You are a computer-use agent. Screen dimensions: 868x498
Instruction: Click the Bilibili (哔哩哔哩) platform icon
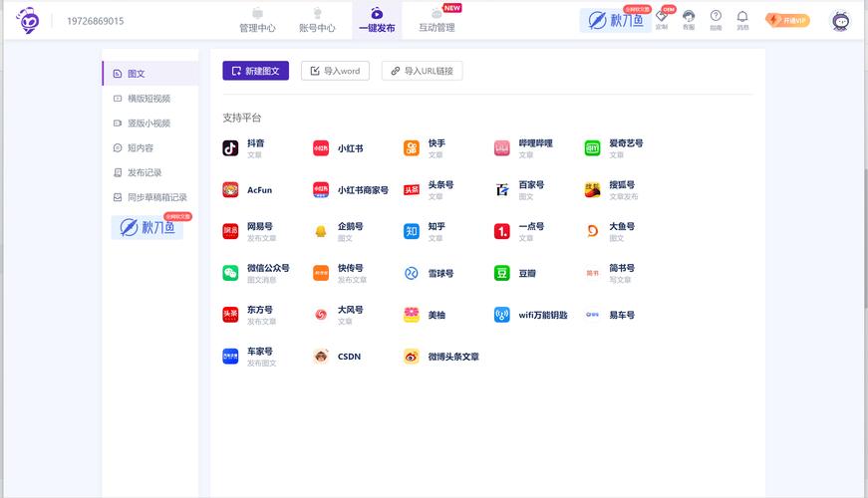click(x=501, y=148)
